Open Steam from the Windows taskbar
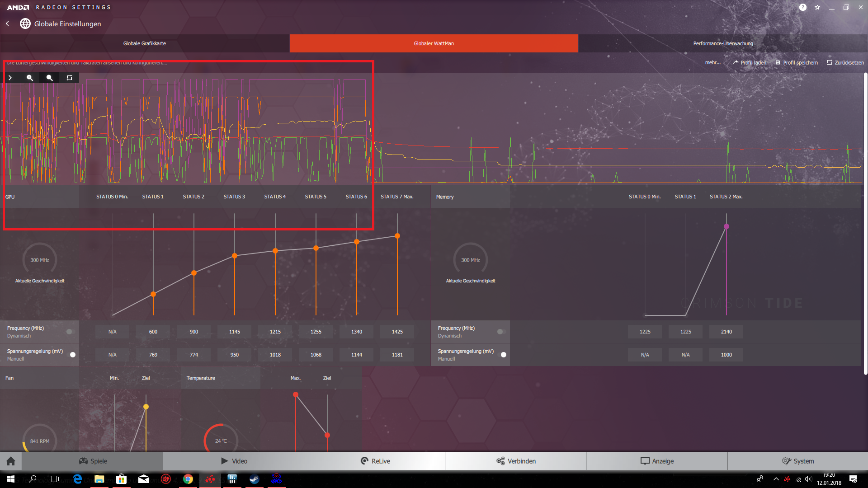Viewport: 868px width, 488px height. coord(255,479)
